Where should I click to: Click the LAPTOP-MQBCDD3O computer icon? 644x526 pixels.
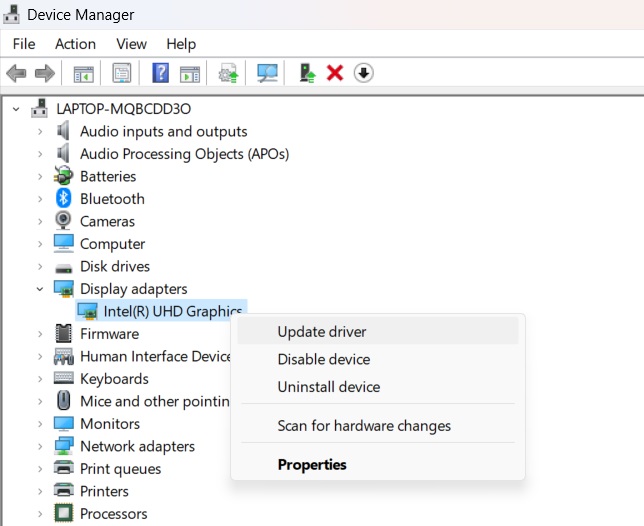point(39,108)
